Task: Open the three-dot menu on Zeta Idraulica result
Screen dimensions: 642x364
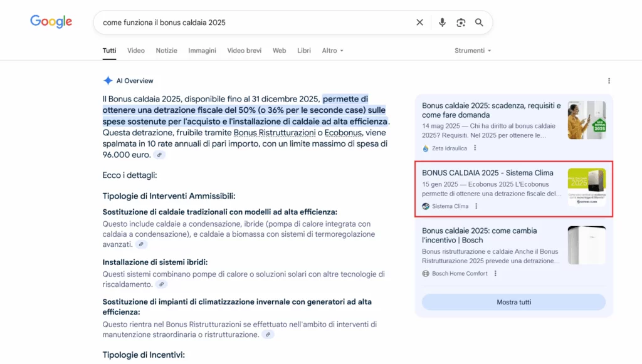Action: point(475,148)
